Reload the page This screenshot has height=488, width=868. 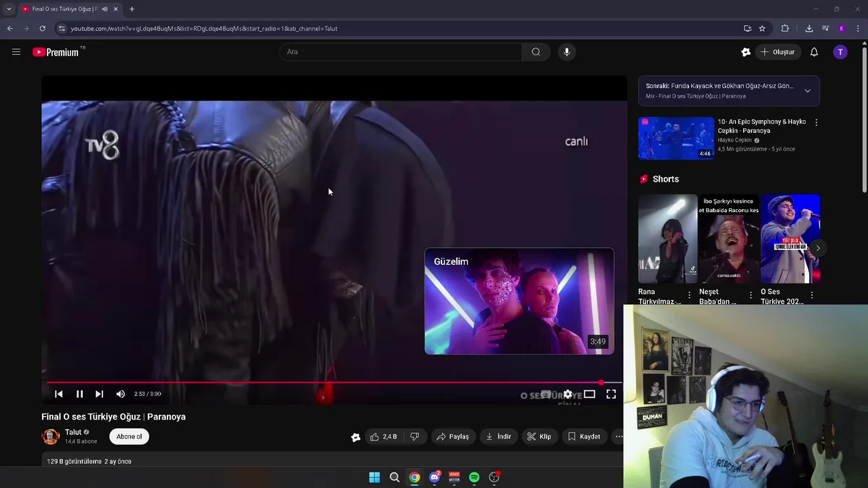click(42, 28)
